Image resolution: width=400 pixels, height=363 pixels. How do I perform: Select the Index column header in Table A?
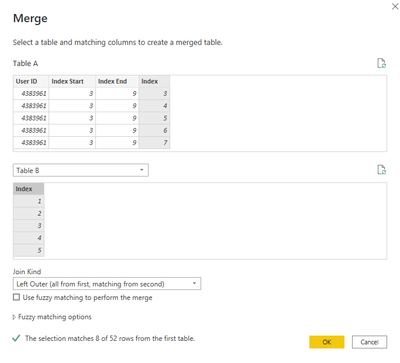(x=154, y=81)
